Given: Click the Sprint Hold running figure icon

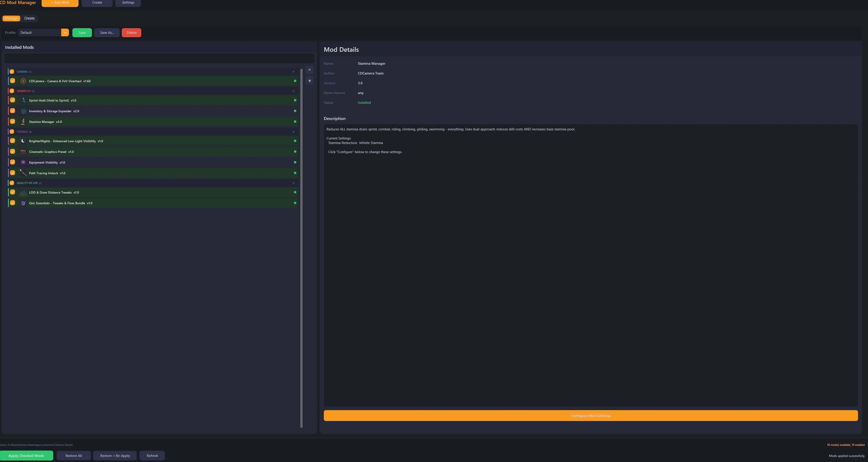Looking at the screenshot, I should [23, 100].
